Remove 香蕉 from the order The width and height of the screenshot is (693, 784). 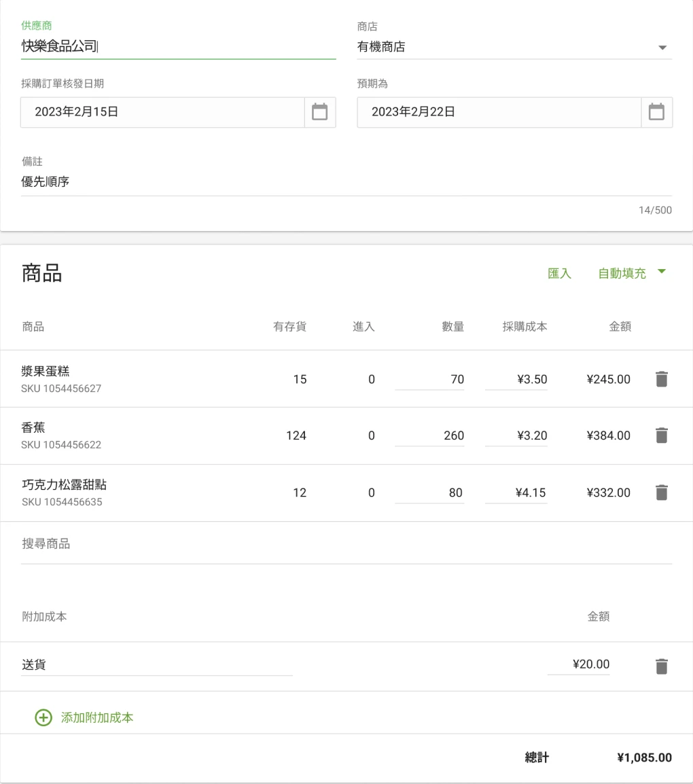[661, 435]
